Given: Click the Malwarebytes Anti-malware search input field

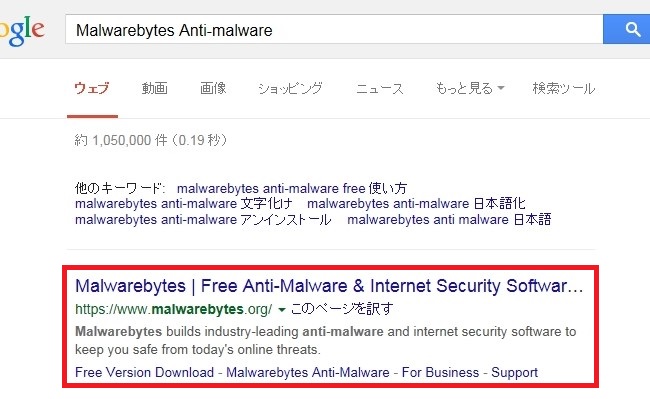Looking at the screenshot, I should click(x=334, y=29).
